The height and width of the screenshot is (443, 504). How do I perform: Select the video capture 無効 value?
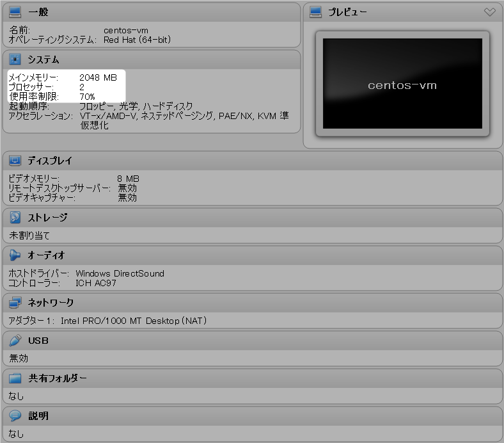pos(127,198)
